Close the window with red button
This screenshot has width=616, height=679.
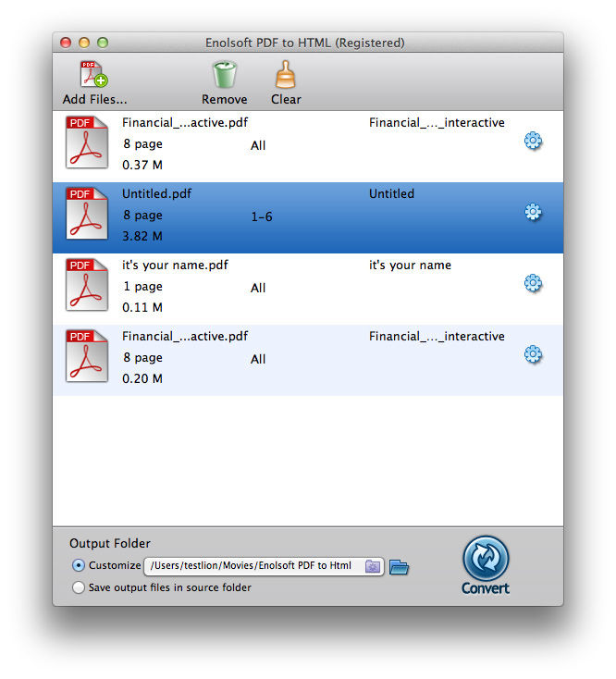66,43
